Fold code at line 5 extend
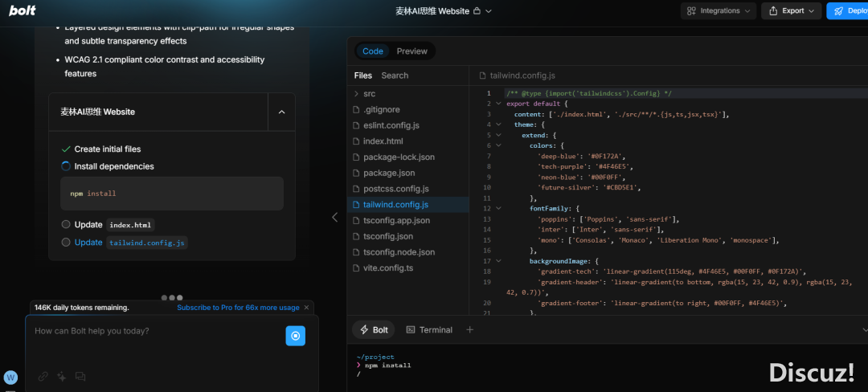Screen dimensions: 868x392 tap(498, 136)
